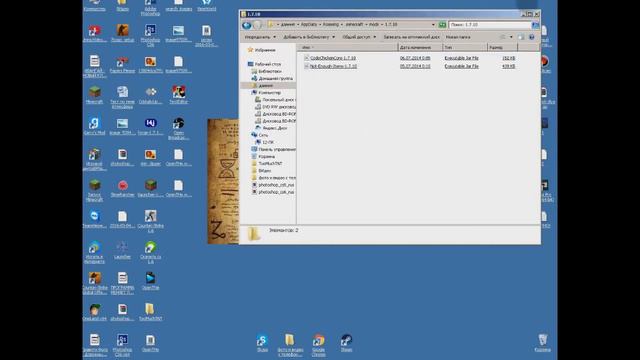Click the mods segment in the address bar
The height and width of the screenshot is (360, 640).
[x=374, y=25]
